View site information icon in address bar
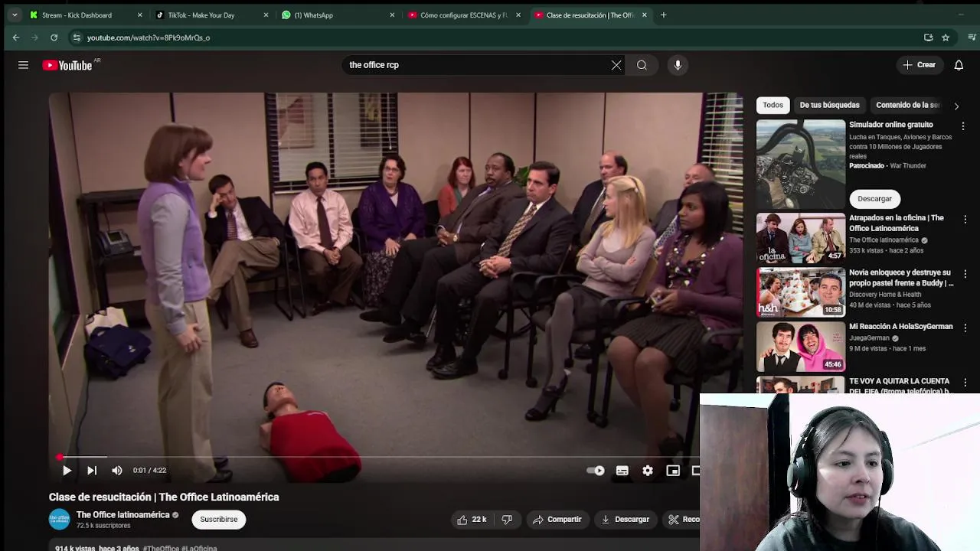980x551 pixels. pos(76,37)
